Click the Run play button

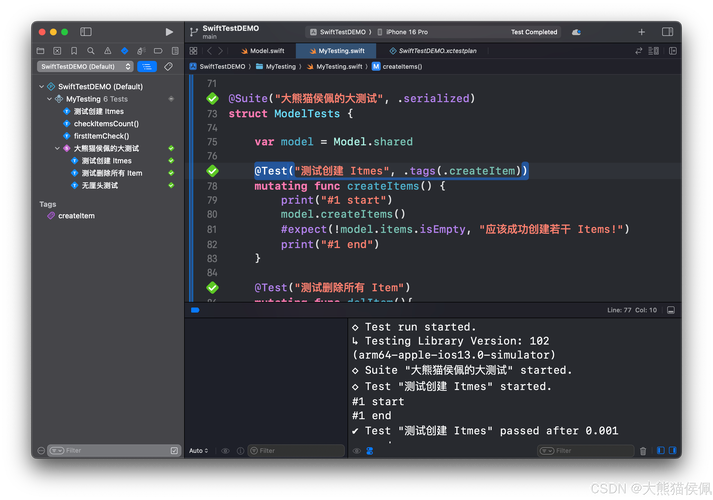coord(169,32)
